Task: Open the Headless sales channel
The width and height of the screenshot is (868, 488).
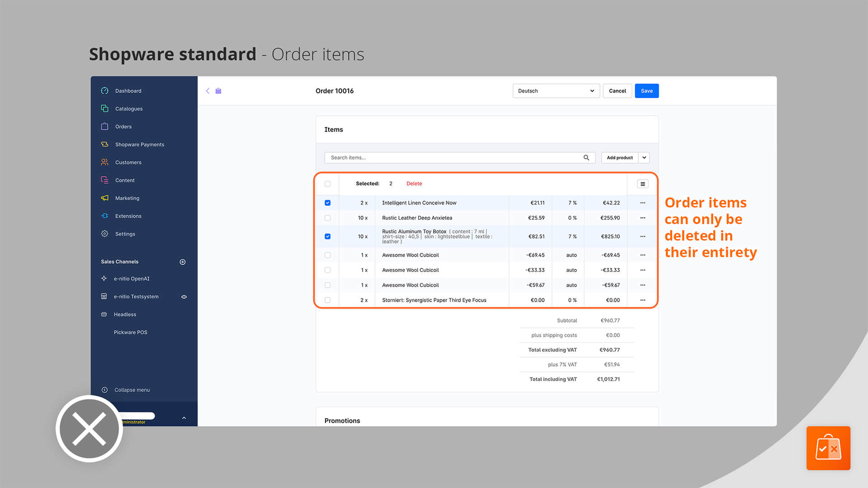Action: pos(125,314)
